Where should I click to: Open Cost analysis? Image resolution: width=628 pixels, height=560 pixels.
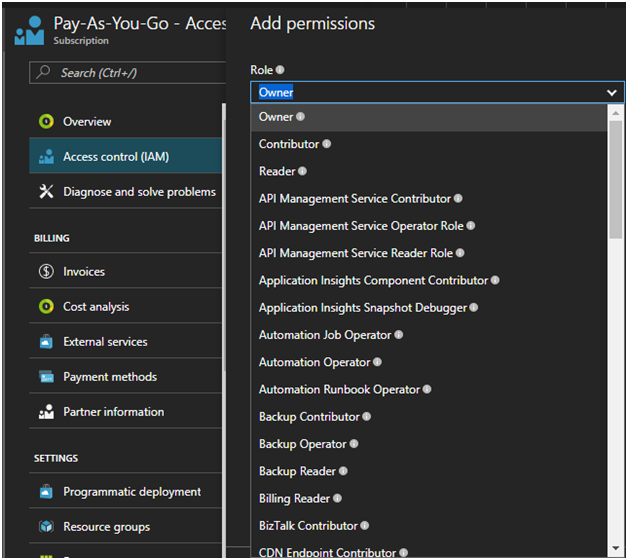(125, 306)
